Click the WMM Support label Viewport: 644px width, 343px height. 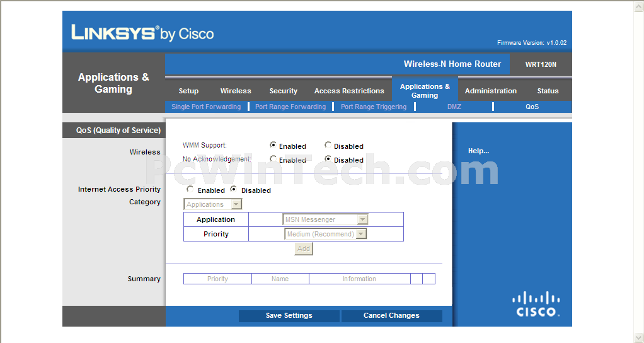205,145
